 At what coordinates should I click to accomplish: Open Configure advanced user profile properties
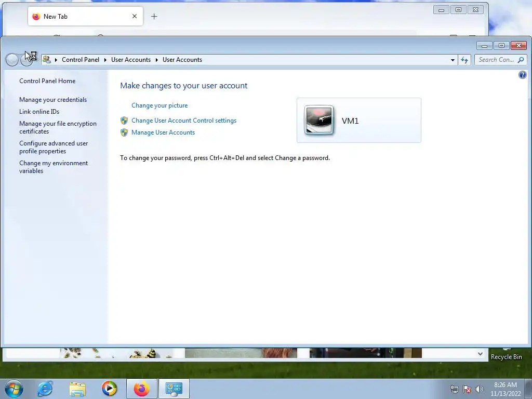(54, 147)
